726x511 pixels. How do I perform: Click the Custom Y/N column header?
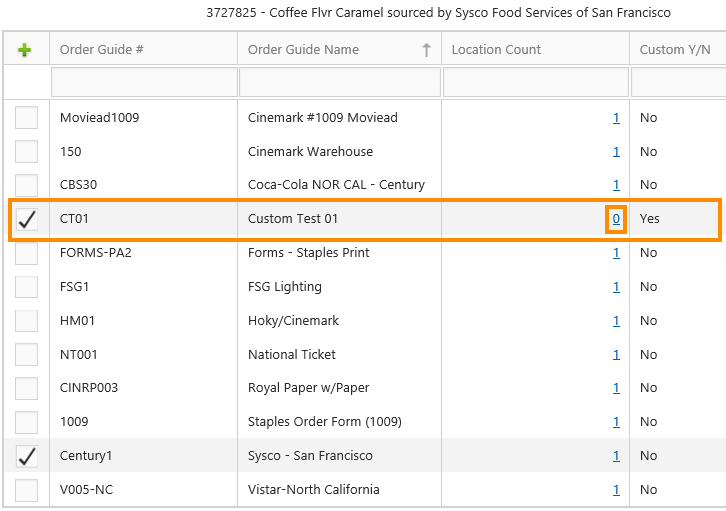675,50
